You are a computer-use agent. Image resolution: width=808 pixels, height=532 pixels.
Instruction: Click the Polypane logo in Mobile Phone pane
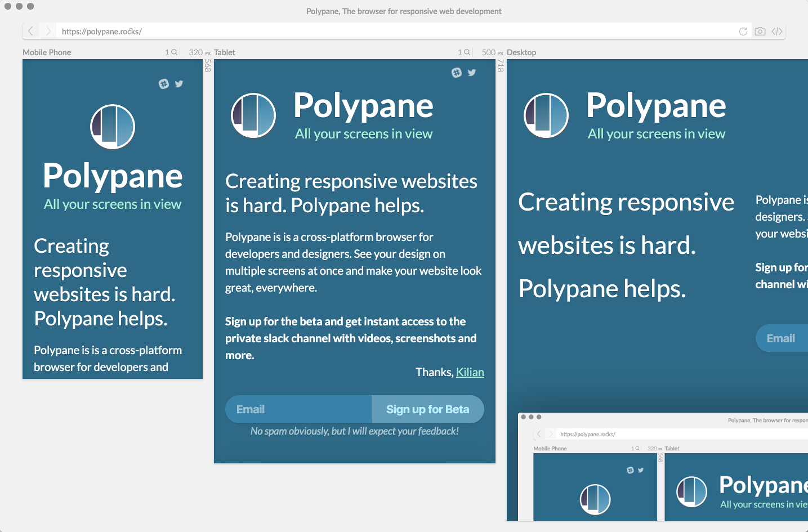pos(113,127)
